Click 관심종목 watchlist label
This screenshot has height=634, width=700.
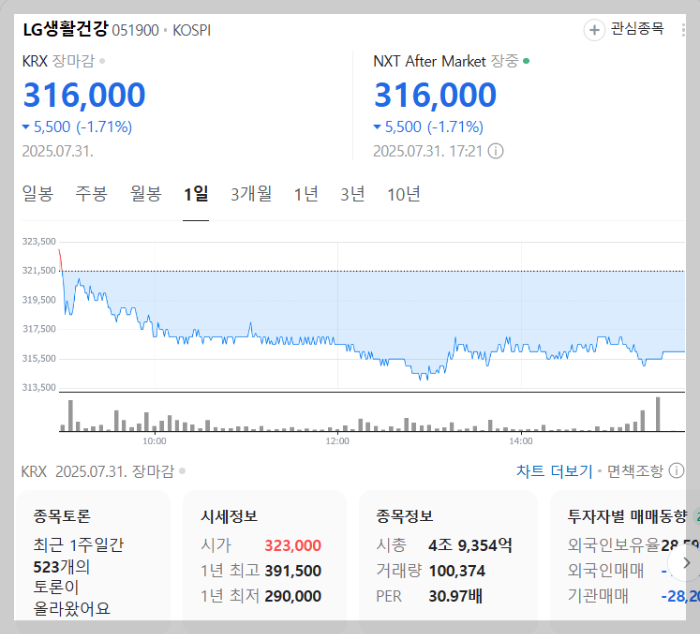637,29
